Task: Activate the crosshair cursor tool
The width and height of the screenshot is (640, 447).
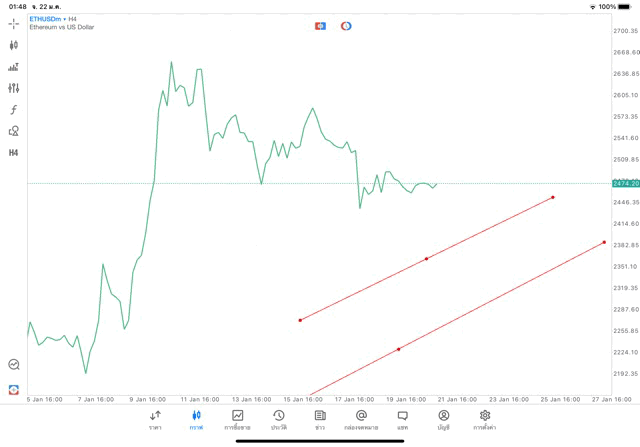Action: (14, 23)
